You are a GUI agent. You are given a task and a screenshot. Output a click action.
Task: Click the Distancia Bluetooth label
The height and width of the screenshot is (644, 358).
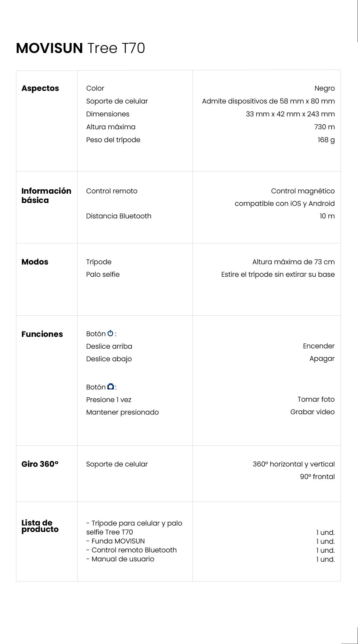point(118,216)
